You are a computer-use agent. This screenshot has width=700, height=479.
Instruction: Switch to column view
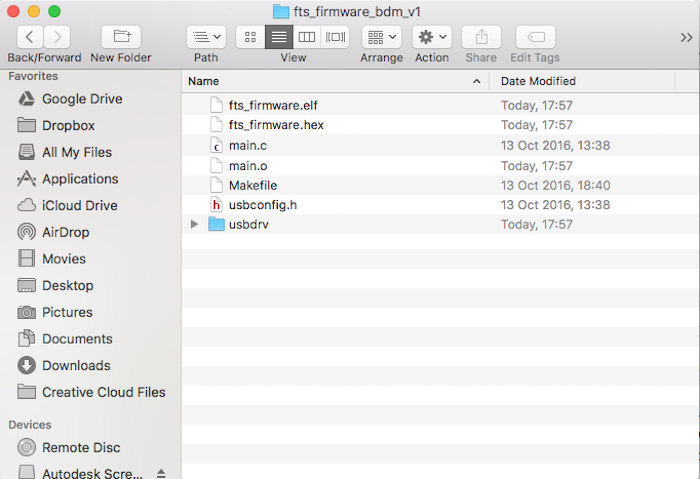click(x=307, y=37)
